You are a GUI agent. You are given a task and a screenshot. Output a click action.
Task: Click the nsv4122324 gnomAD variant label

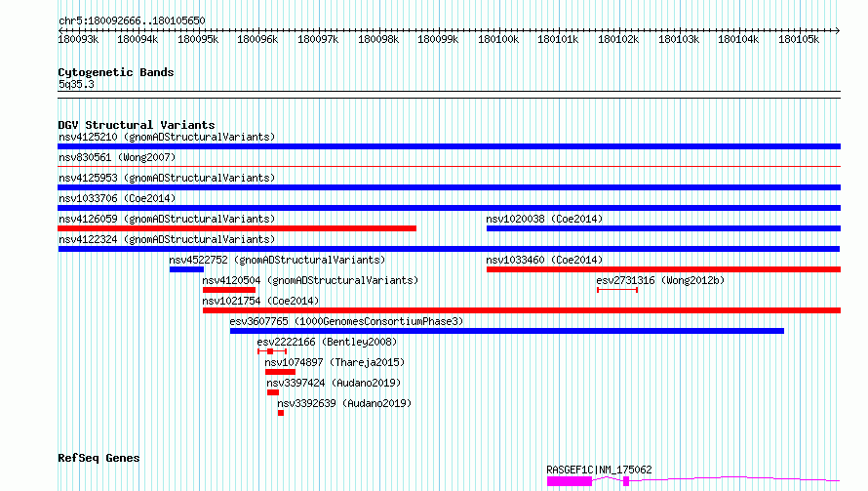(x=167, y=239)
